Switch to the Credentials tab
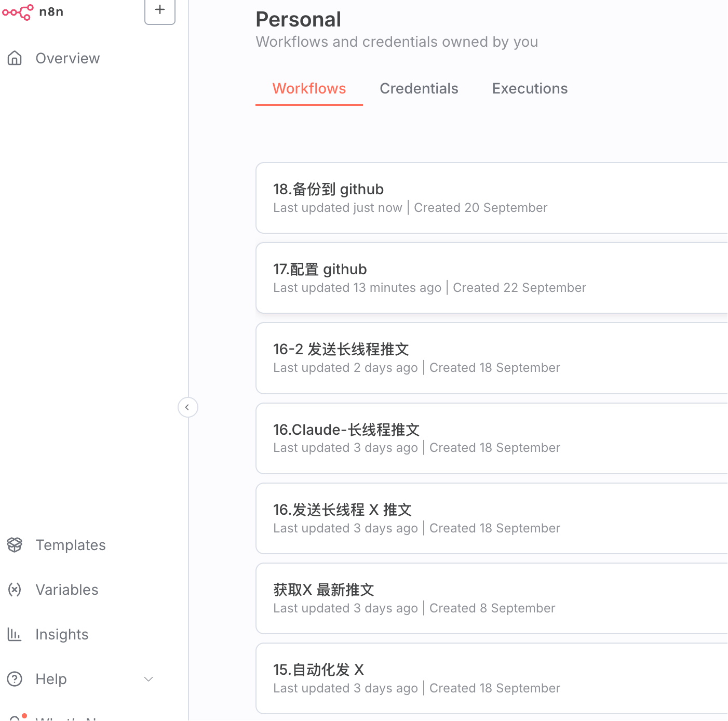This screenshot has width=728, height=721. click(419, 88)
